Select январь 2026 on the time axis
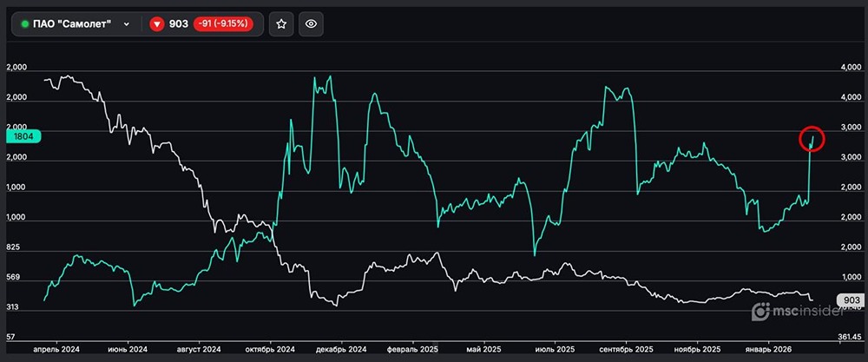868x362 pixels. pyautogui.click(x=770, y=349)
